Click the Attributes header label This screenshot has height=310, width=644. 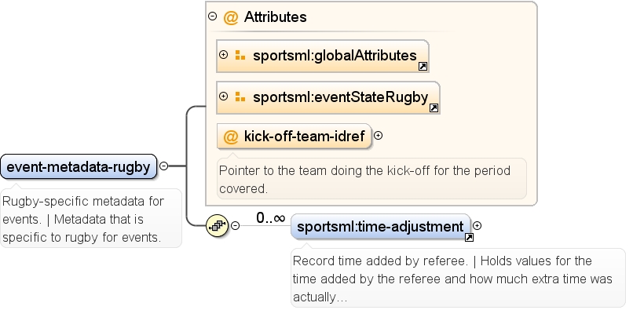276,16
